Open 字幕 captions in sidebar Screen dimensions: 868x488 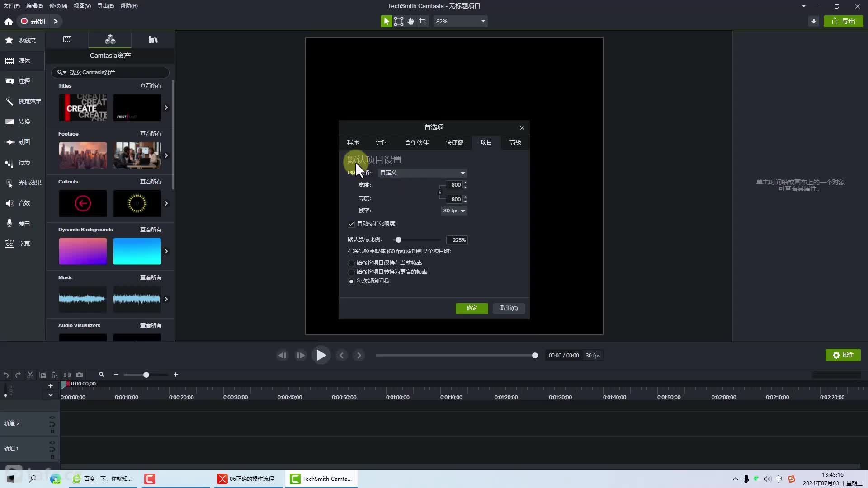tap(23, 244)
